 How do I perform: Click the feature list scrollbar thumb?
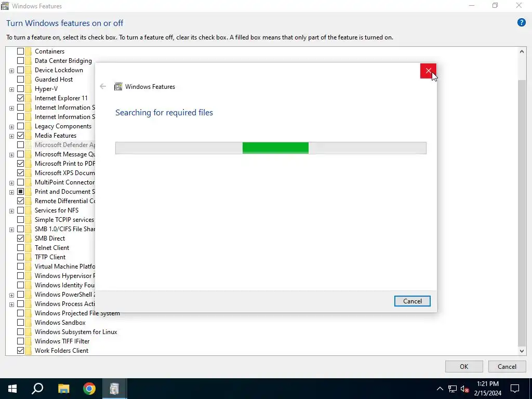pos(522,212)
